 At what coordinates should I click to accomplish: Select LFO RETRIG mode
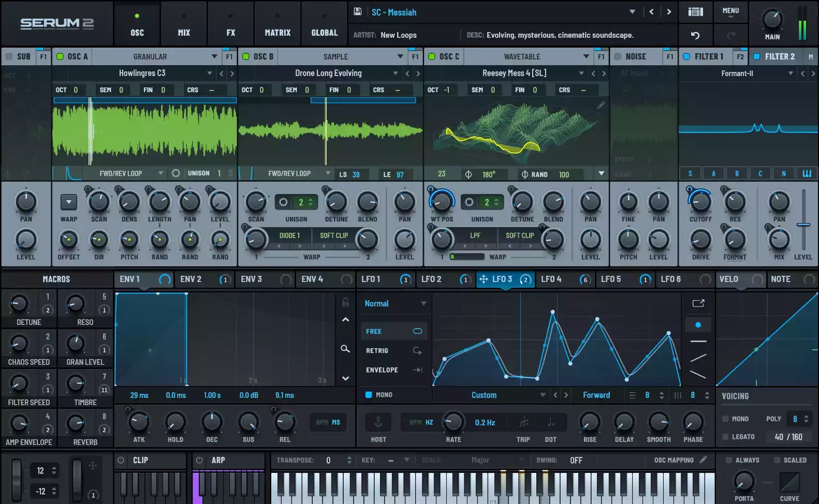coord(394,351)
